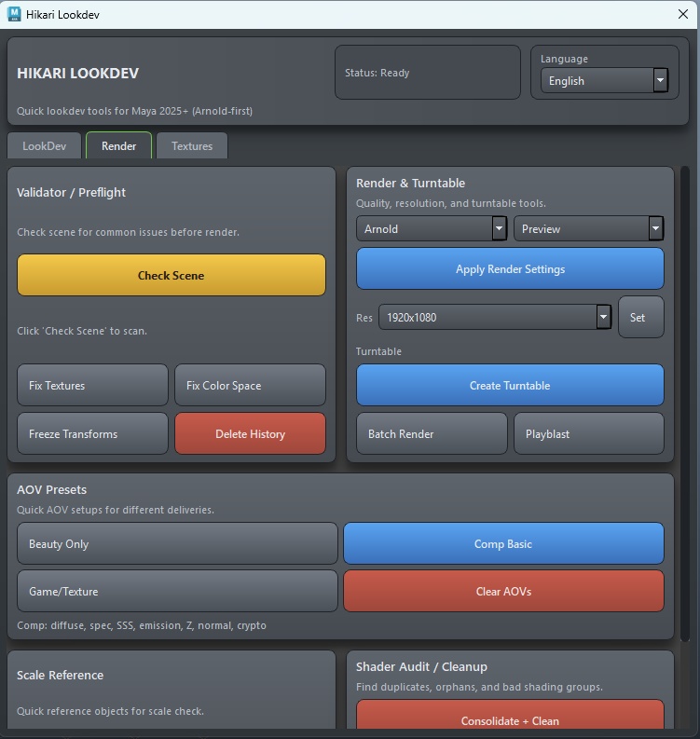The height and width of the screenshot is (739, 700).
Task: Click Freeze Transforms button
Action: [92, 433]
